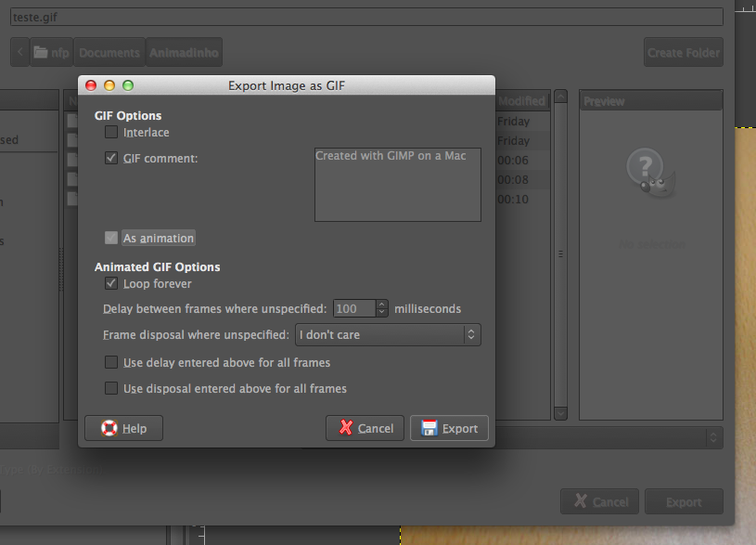Edit the GIF comment text box
This screenshot has height=545, width=756.
tap(397, 184)
